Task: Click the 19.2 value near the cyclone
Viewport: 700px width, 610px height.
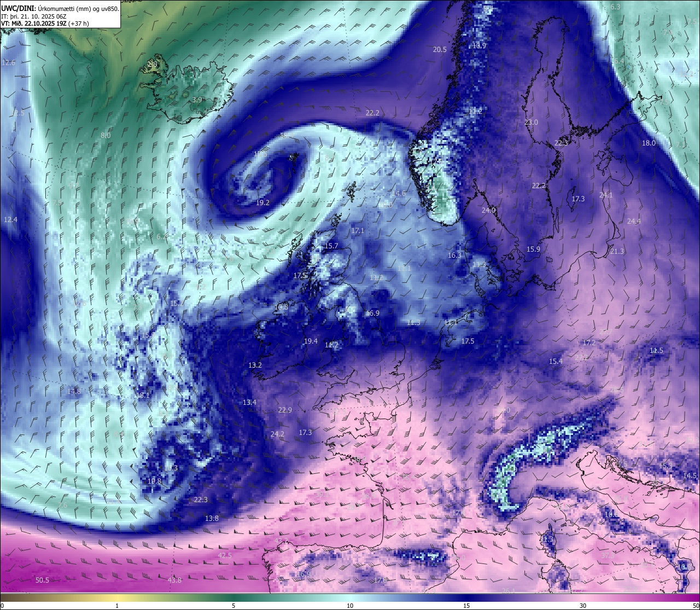Action: coord(262,202)
